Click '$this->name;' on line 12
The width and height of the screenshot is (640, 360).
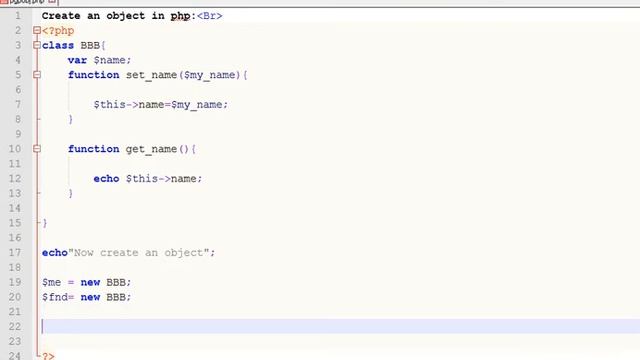[x=164, y=178]
